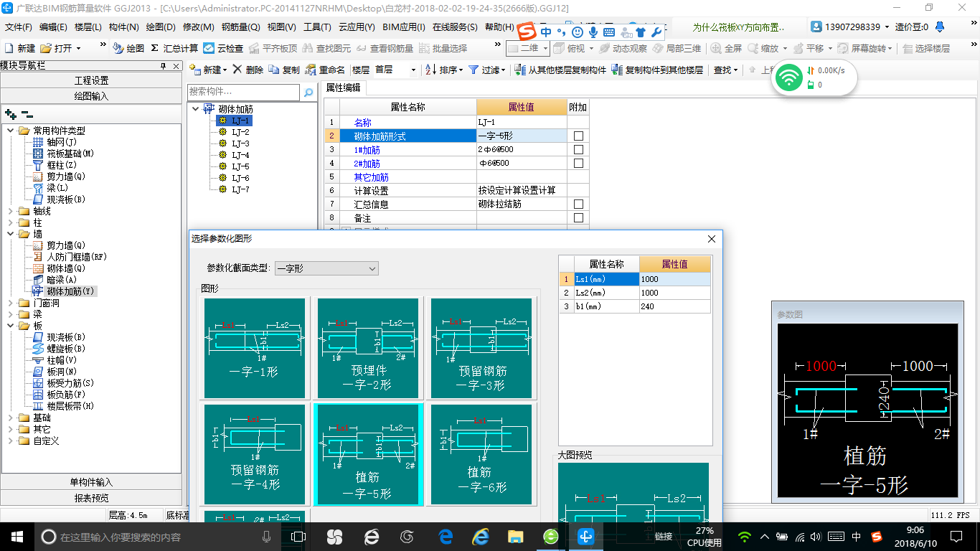Choose 一字-1形 shape thumbnail
The image size is (980, 551).
(255, 348)
